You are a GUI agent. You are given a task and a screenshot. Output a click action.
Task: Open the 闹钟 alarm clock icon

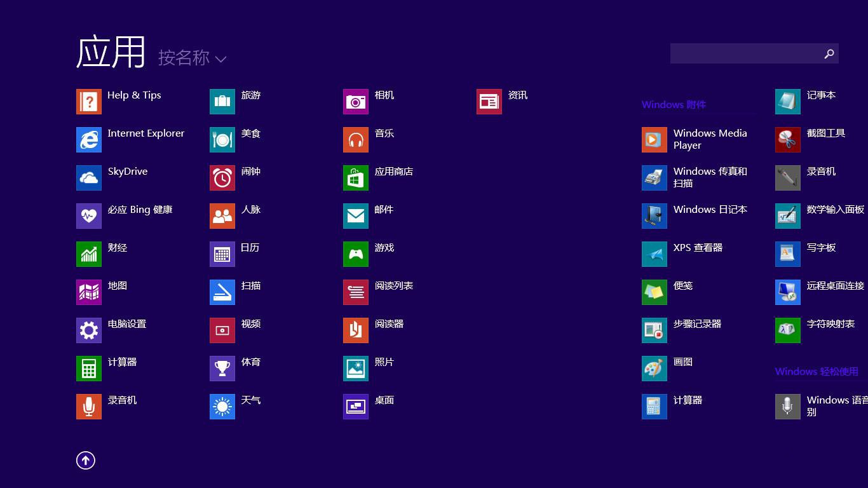222,178
